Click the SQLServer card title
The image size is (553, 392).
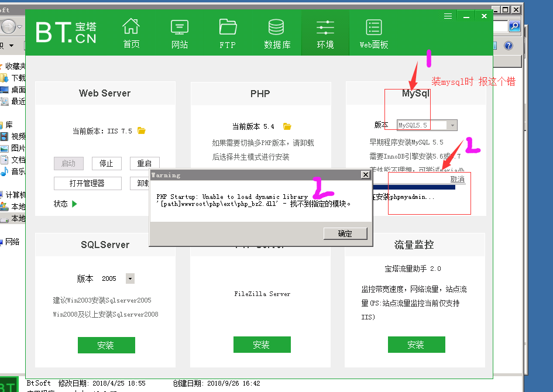[x=105, y=245]
